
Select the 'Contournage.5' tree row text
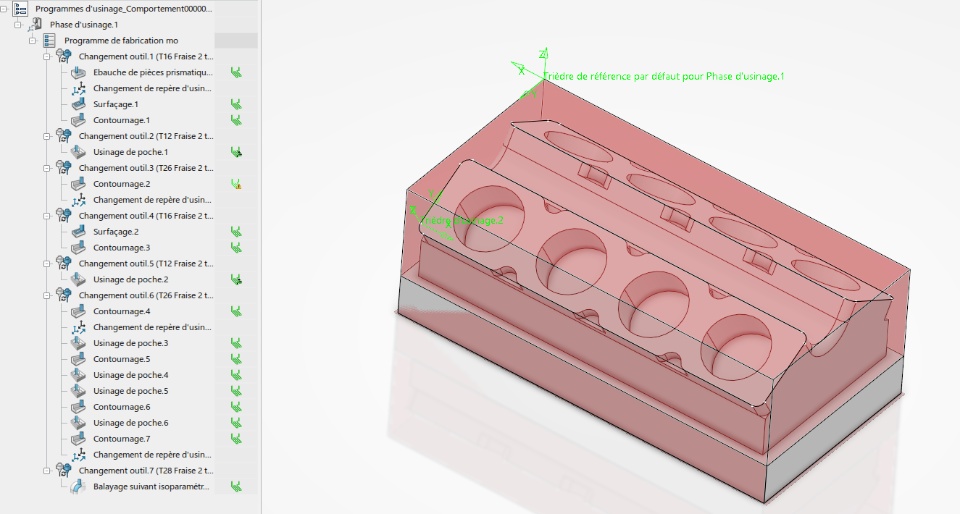121,359
